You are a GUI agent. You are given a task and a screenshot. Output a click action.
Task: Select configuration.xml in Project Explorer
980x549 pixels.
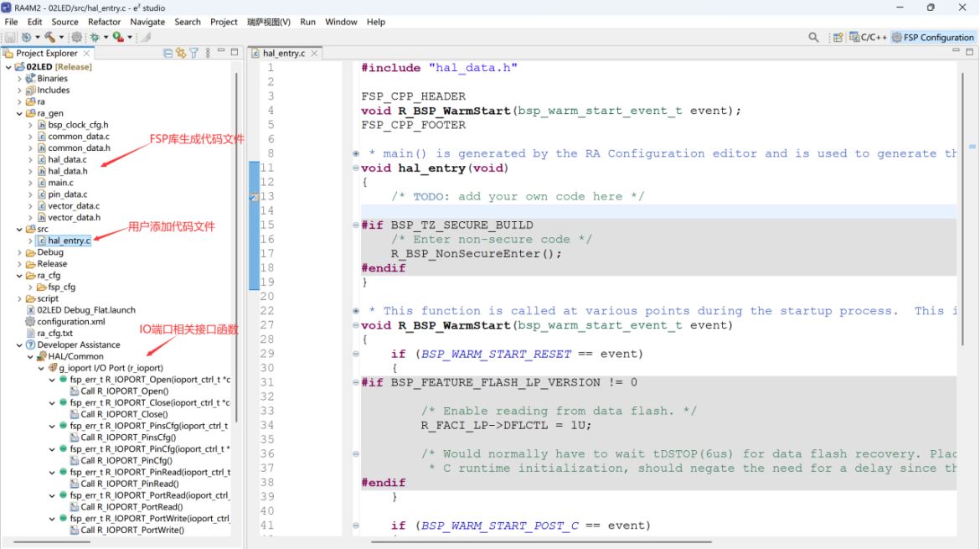coord(70,321)
